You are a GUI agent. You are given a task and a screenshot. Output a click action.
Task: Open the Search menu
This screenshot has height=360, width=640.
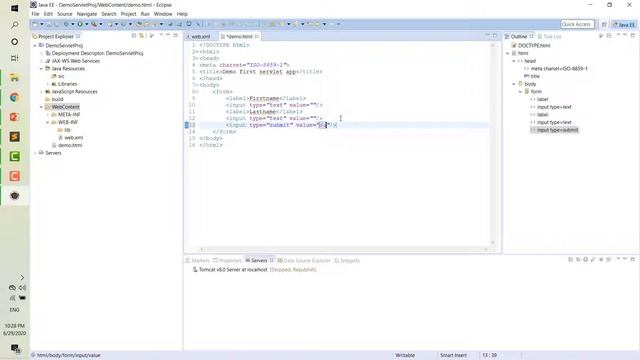point(109,14)
